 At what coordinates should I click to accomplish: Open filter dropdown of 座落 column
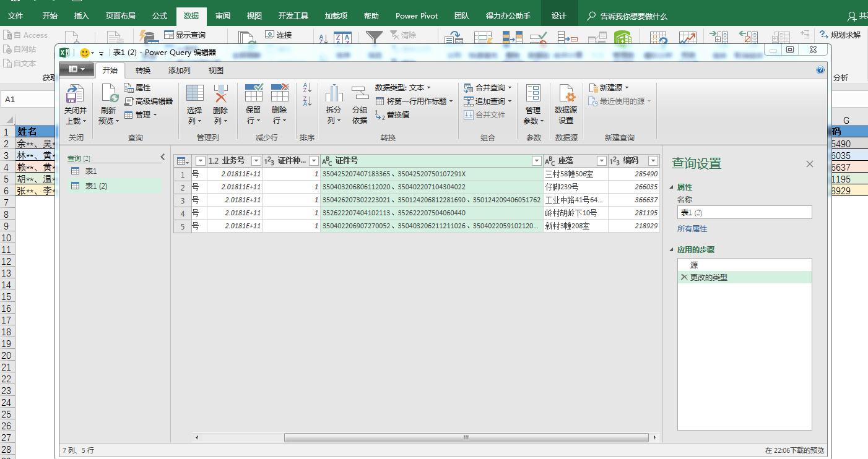601,161
